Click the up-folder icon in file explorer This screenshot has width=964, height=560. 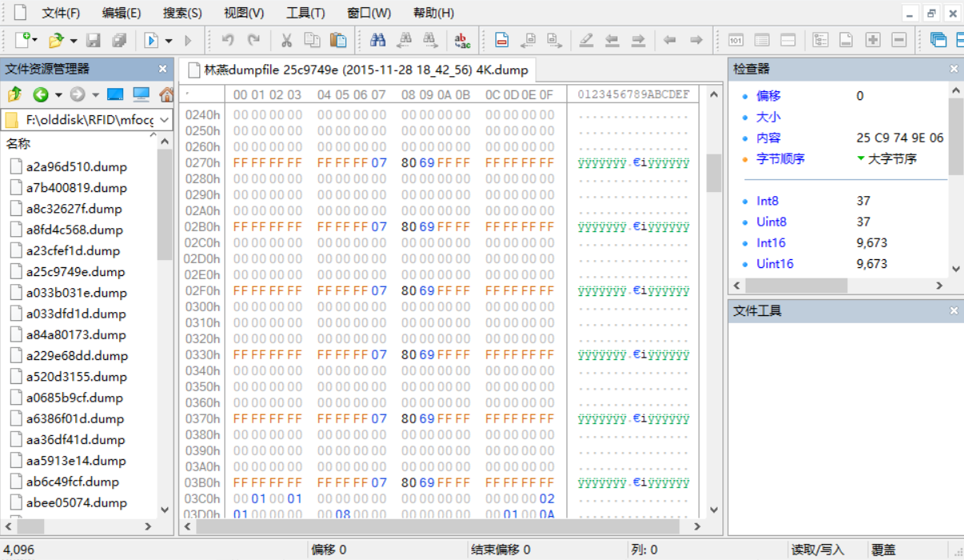[x=14, y=94]
